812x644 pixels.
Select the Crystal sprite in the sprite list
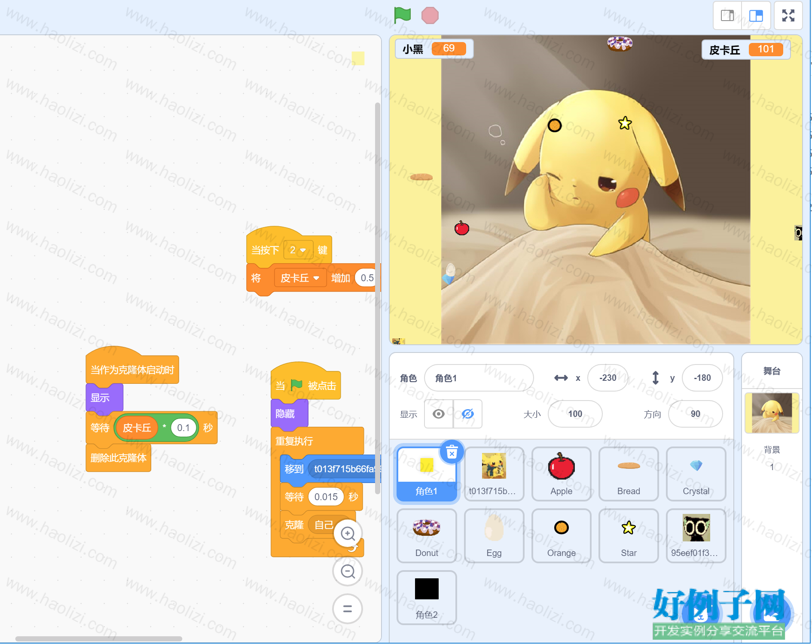(x=696, y=474)
